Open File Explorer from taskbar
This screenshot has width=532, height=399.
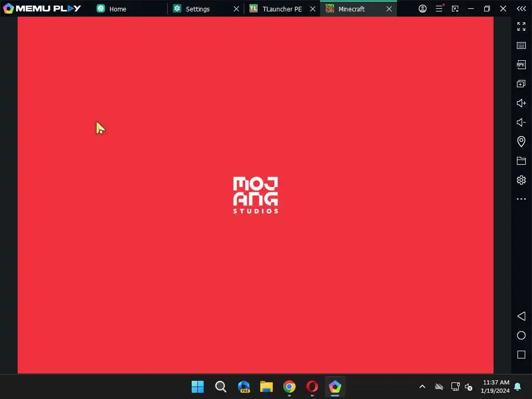point(267,387)
